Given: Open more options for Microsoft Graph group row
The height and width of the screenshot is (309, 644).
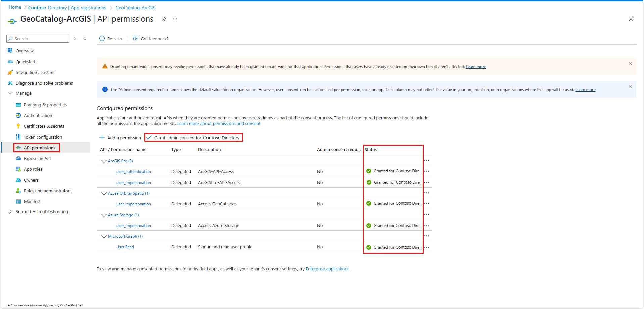Looking at the screenshot, I should pos(426,236).
